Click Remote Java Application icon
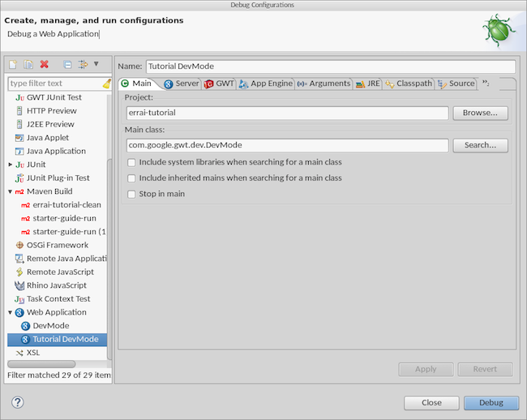This screenshot has width=527, height=420. pyautogui.click(x=19, y=259)
